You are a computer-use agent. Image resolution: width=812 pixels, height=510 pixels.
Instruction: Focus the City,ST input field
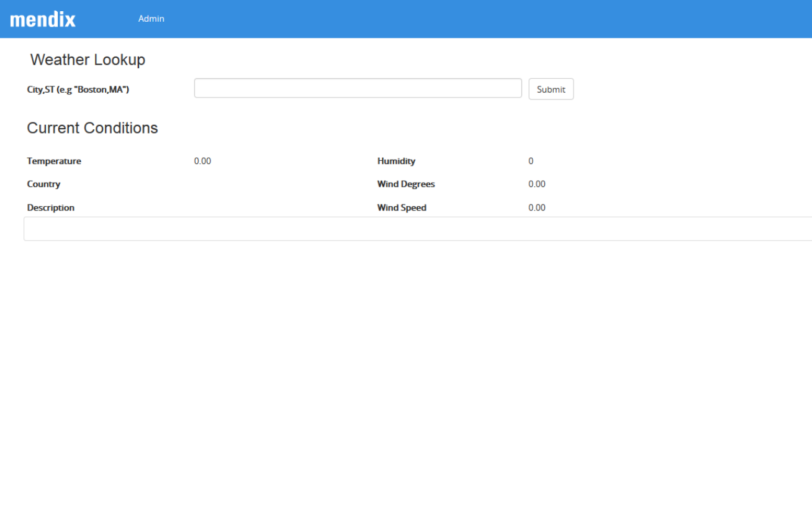click(358, 88)
